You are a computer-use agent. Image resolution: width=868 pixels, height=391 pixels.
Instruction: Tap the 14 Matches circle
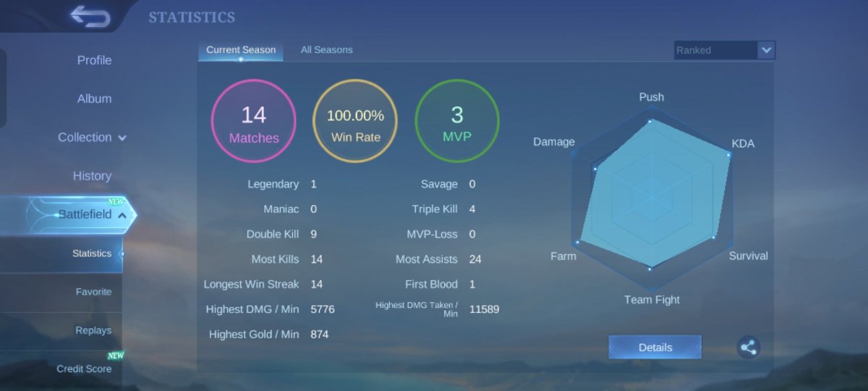pyautogui.click(x=254, y=121)
